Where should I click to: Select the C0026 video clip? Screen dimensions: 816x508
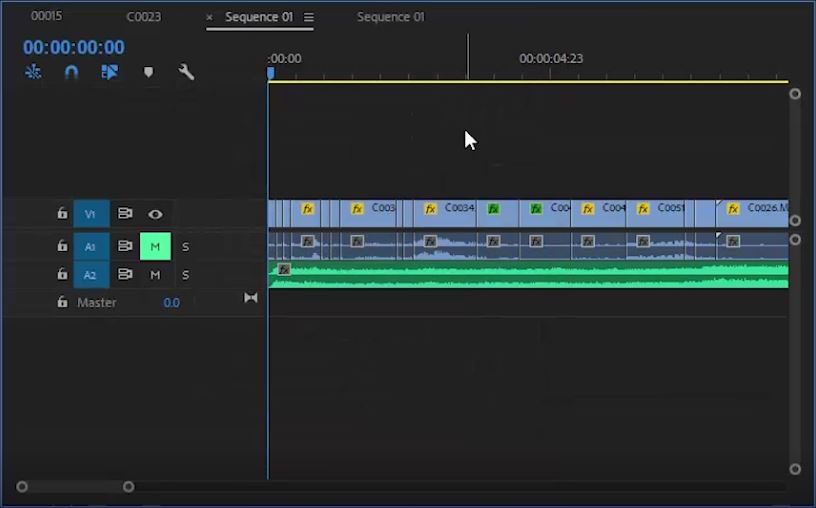pos(753,213)
